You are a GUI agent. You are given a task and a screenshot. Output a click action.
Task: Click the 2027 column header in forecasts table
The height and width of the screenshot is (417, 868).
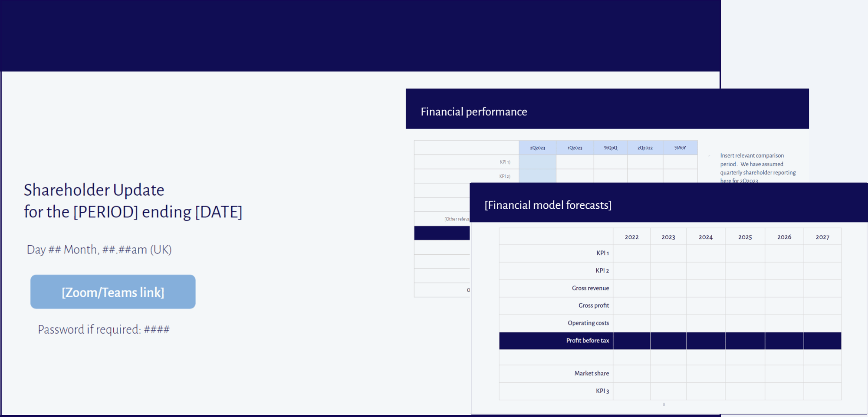tap(822, 237)
